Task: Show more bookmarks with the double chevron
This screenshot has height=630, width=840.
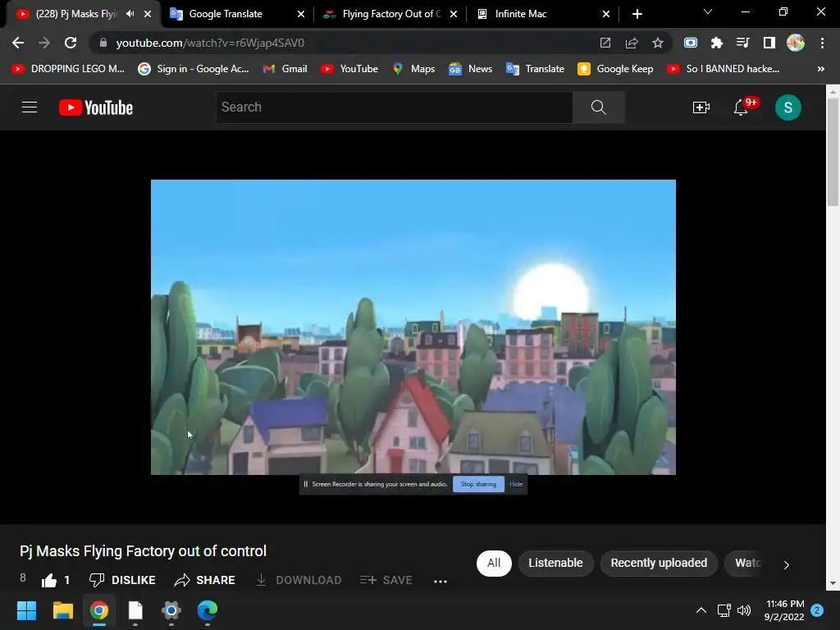Action: click(x=820, y=69)
